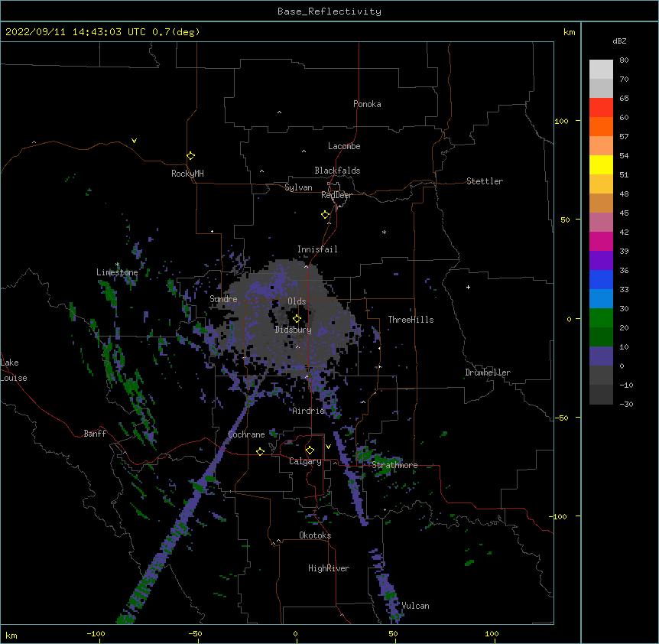
Task: Click the Olds town label
Action: coord(297,301)
